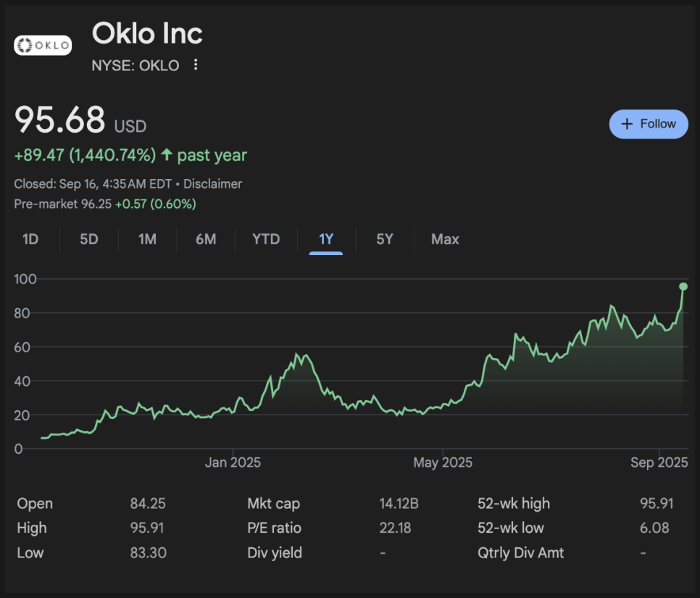Click the May 2025 axis label

pyautogui.click(x=442, y=462)
